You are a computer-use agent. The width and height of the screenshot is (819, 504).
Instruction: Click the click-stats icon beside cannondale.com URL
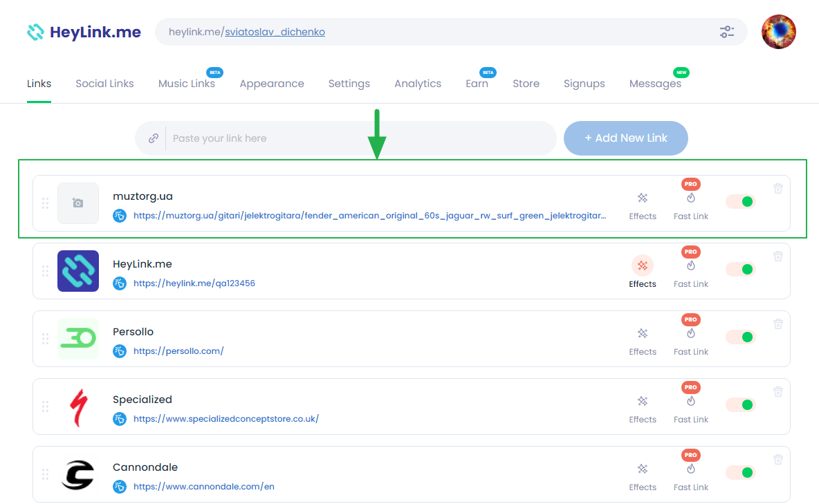120,487
